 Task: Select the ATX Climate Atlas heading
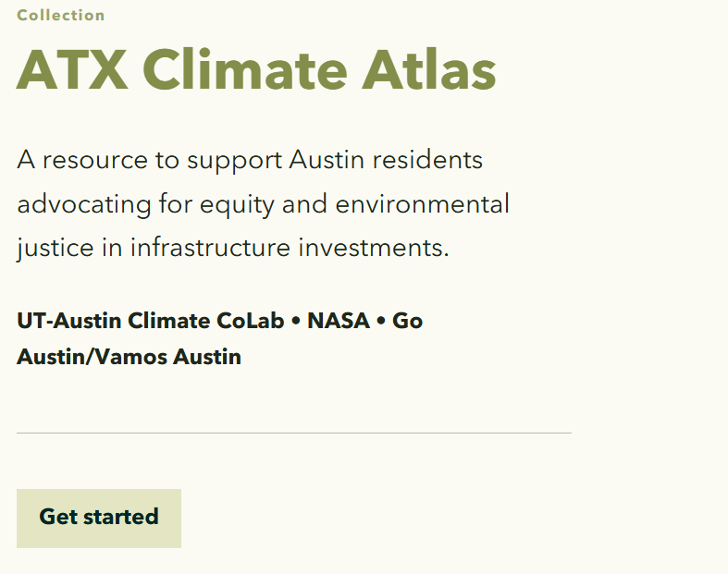[x=256, y=70]
